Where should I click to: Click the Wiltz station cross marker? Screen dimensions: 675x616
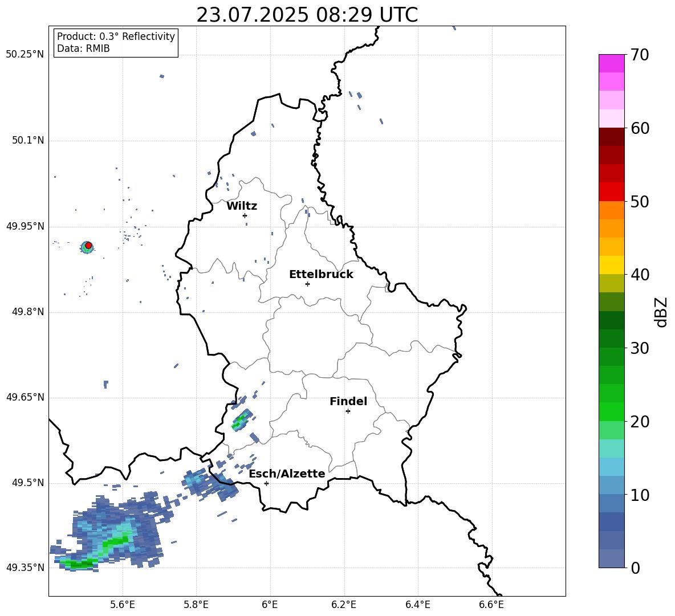245,215
